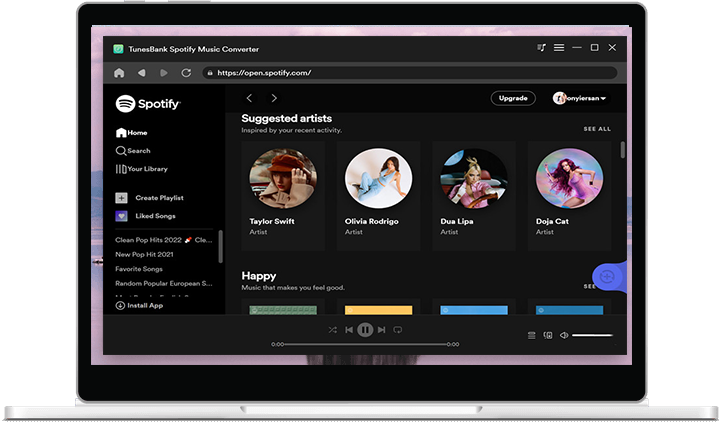Image resolution: width=722 pixels, height=423 pixels.
Task: Open Favorite Songs playlist
Action: 139,269
